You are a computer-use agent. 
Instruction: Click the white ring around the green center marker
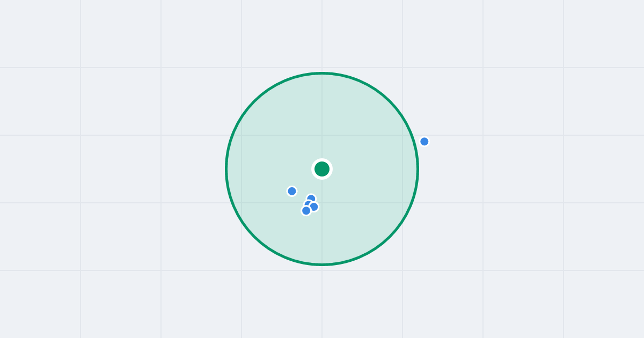click(x=322, y=160)
